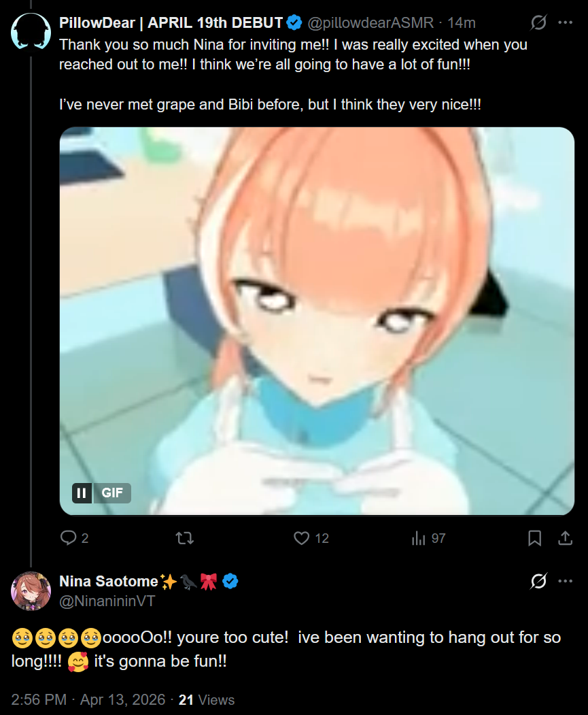Repost PillowDear's tweet

coord(185,538)
